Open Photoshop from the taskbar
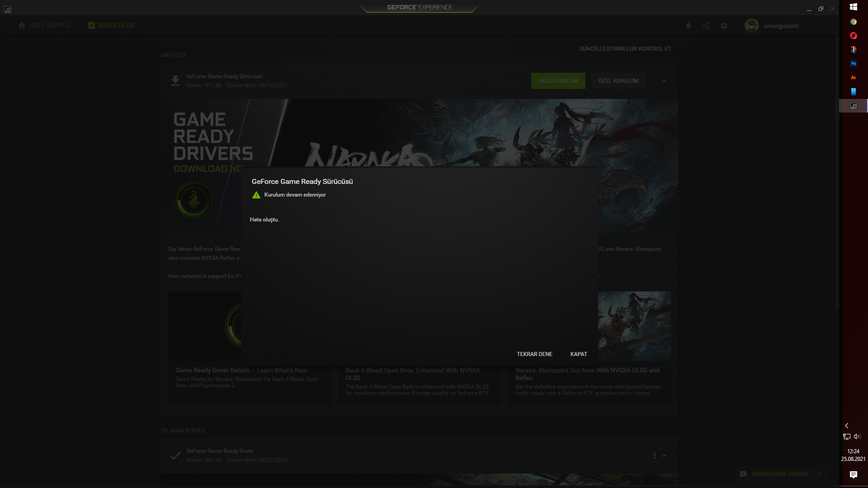868x488 pixels. pyautogui.click(x=853, y=64)
